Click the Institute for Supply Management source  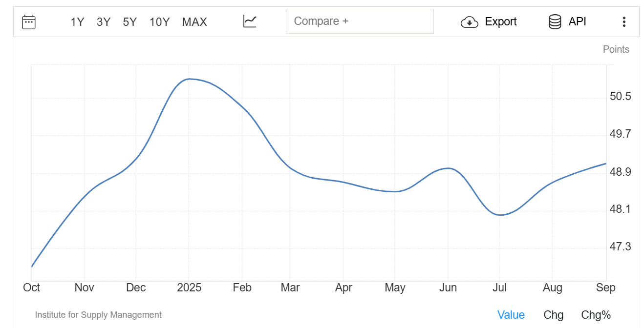click(98, 315)
